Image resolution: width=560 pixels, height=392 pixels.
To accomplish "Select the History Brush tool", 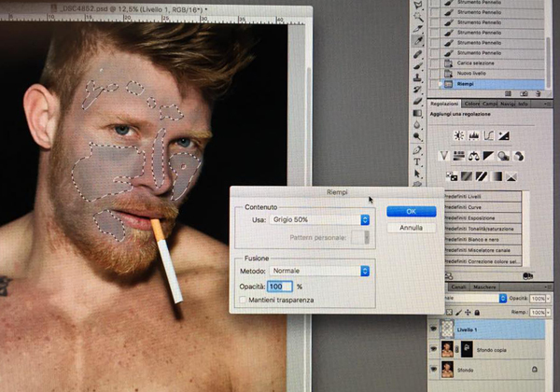I will 417,90.
